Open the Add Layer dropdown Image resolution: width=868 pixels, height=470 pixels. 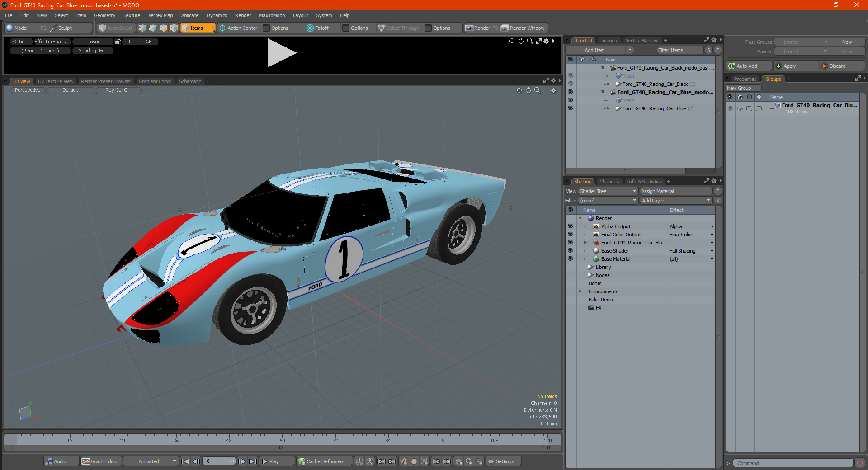coord(676,201)
